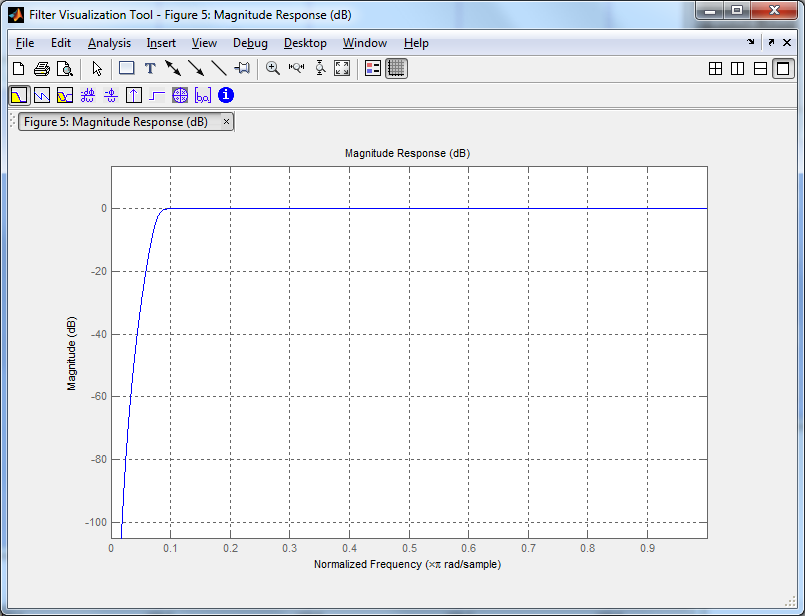
Task: Show the Phase Response plot
Action: 42,95
